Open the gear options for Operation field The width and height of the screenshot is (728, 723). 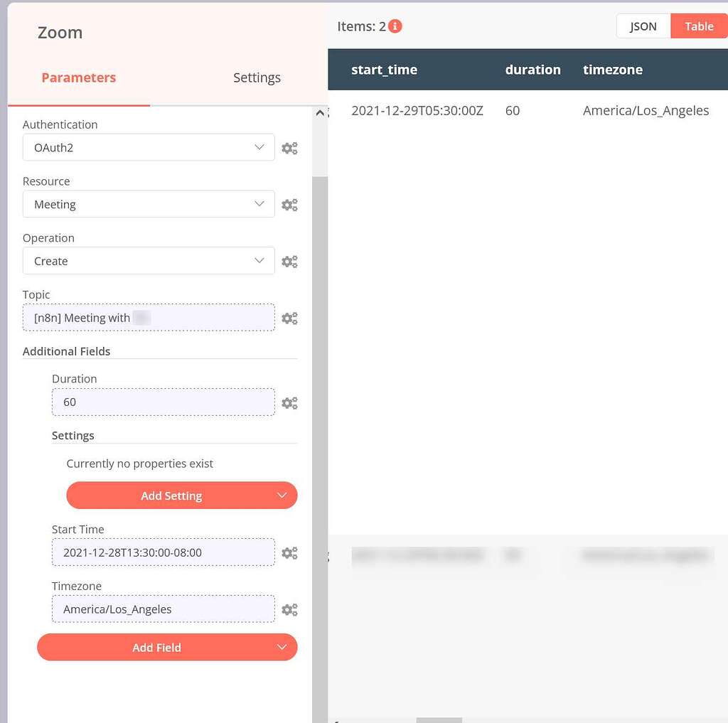pyautogui.click(x=290, y=261)
